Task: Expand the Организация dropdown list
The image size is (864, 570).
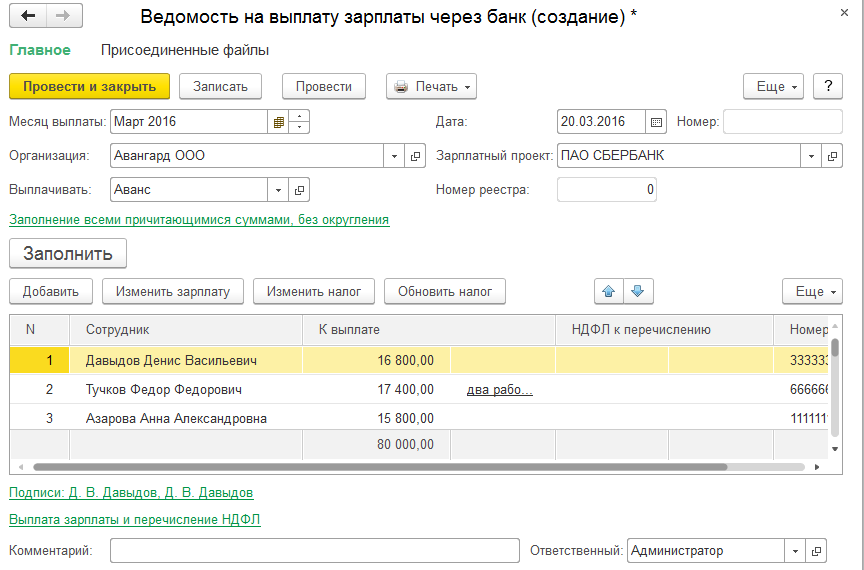Action: pyautogui.click(x=394, y=156)
